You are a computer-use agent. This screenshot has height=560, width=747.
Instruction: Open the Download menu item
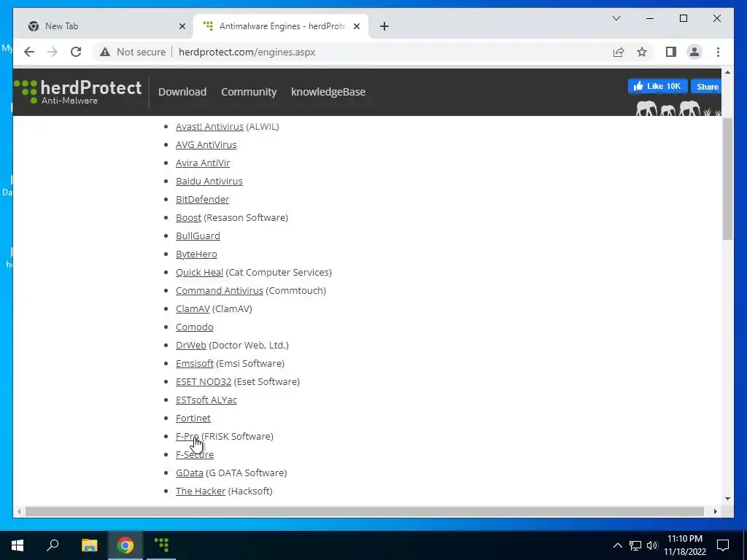[182, 92]
